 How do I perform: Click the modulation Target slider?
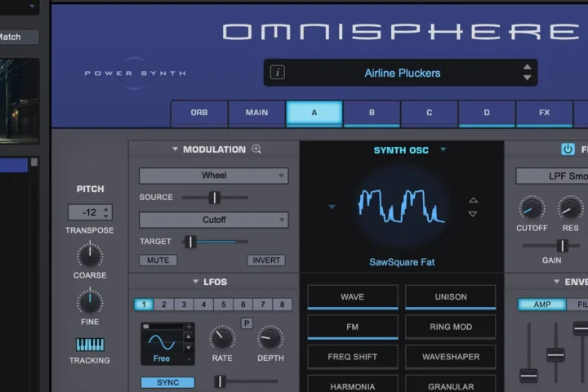coord(215,242)
